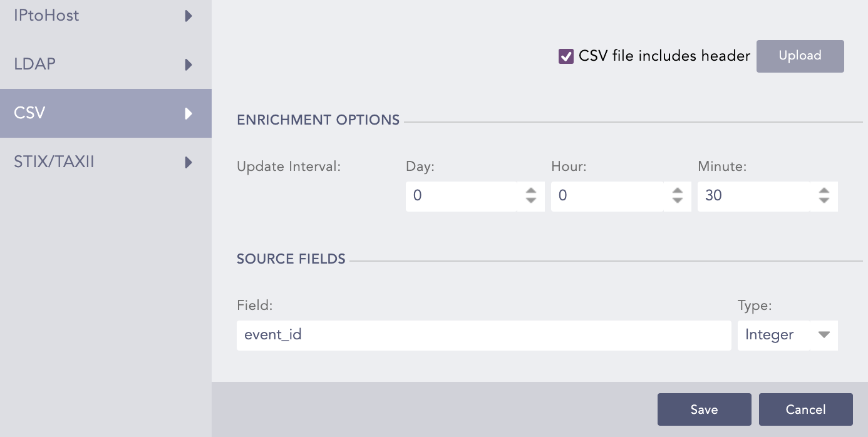868x437 pixels.
Task: Save the CSV enrichment configuration
Action: click(x=704, y=409)
